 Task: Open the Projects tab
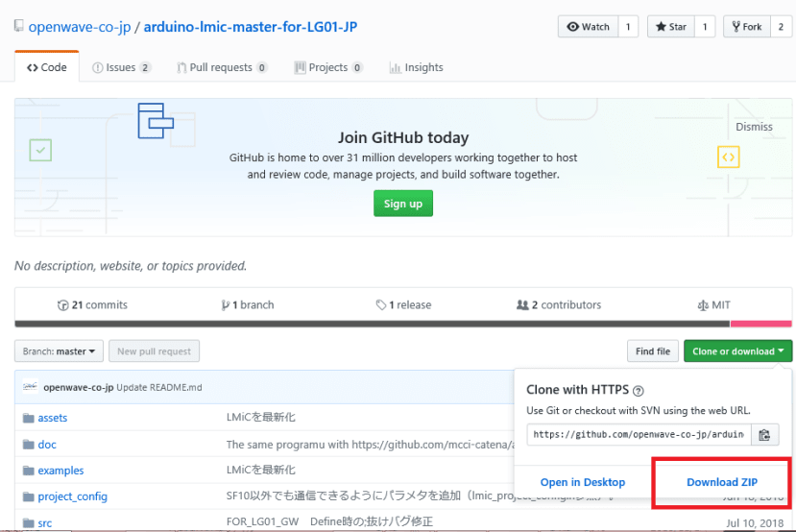328,67
